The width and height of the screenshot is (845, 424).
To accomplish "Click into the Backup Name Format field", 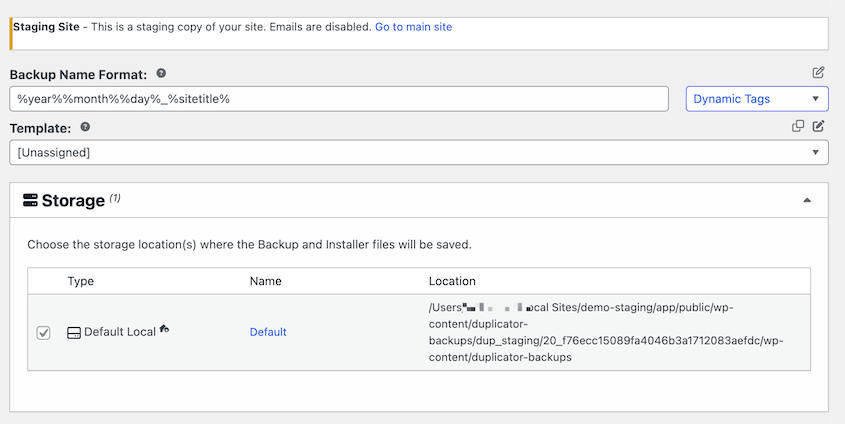I will 339,99.
